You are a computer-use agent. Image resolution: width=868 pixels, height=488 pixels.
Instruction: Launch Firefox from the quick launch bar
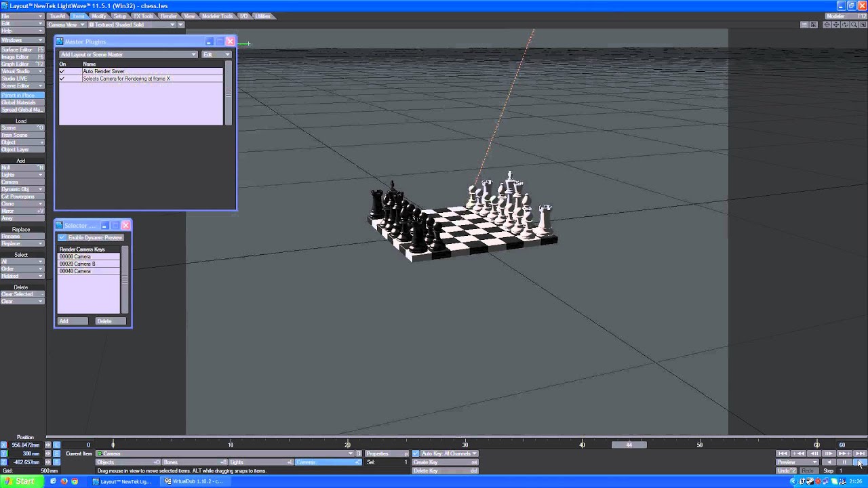coord(64,481)
